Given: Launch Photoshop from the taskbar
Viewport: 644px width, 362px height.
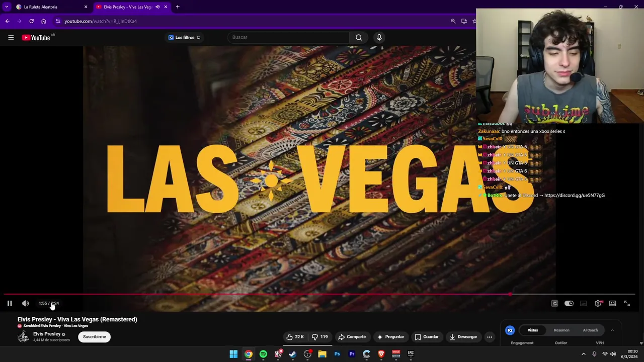Looking at the screenshot, I should 337,354.
